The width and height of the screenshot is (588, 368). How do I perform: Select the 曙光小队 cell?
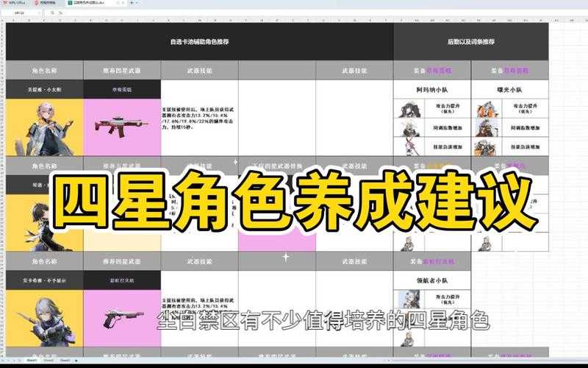509,89
